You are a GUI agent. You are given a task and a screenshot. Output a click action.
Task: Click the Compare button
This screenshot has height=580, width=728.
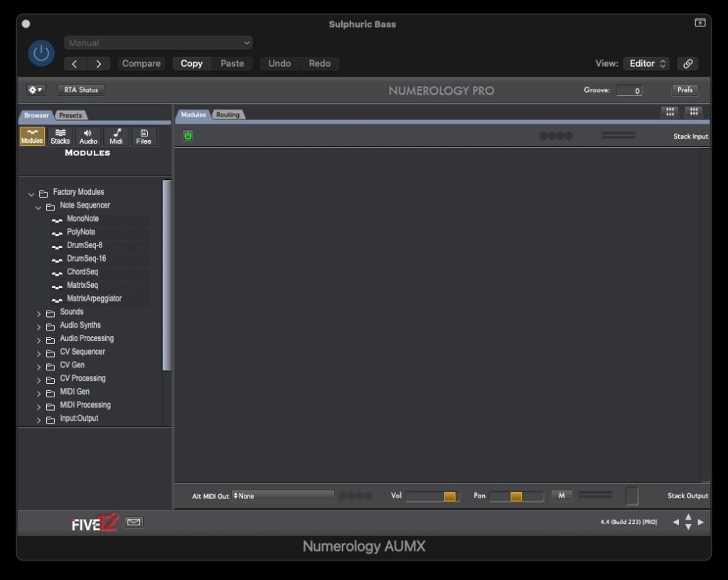tap(141, 63)
